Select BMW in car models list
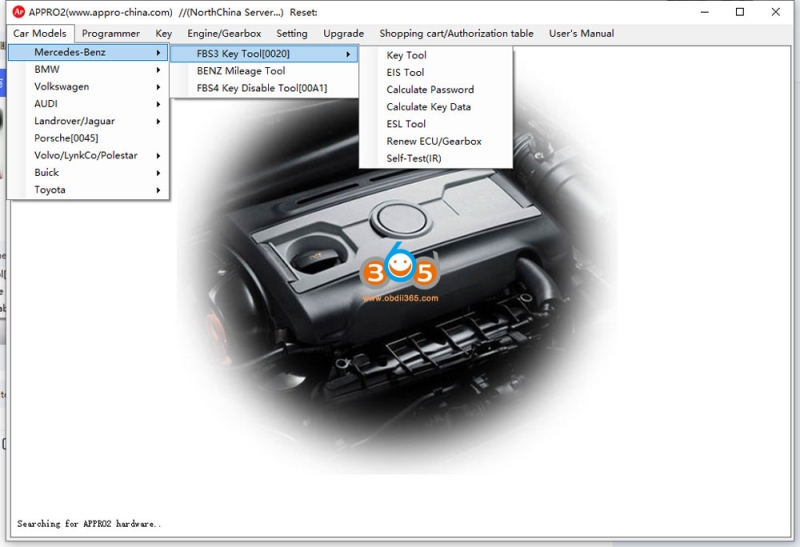This screenshot has width=800, height=547. (88, 69)
